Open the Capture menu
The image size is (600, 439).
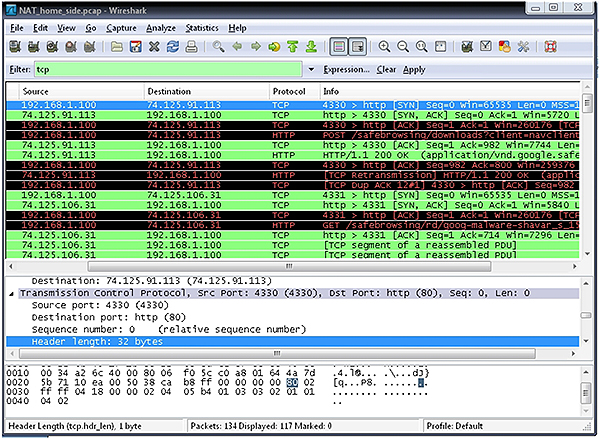[x=121, y=28]
